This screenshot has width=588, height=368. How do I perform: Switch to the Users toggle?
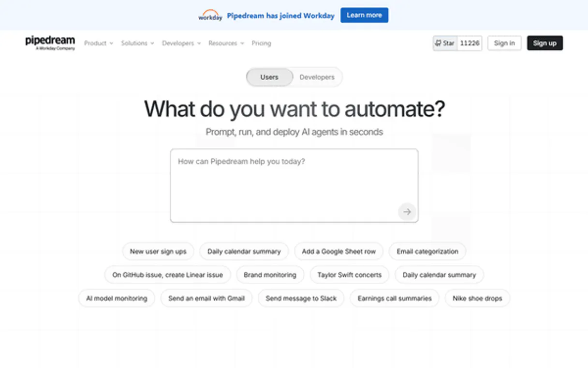269,77
